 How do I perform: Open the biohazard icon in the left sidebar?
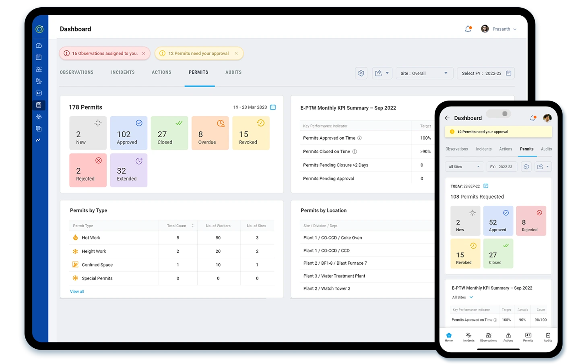pyautogui.click(x=39, y=117)
